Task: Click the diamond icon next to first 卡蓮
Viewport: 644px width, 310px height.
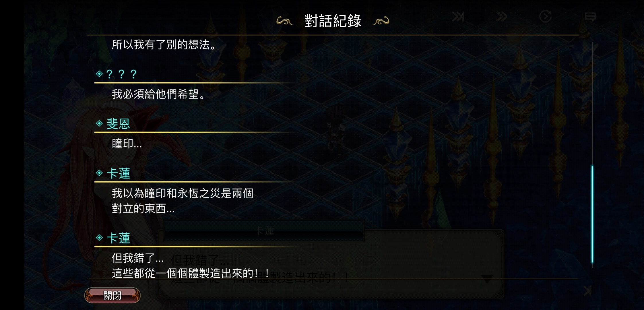Action: [99, 173]
